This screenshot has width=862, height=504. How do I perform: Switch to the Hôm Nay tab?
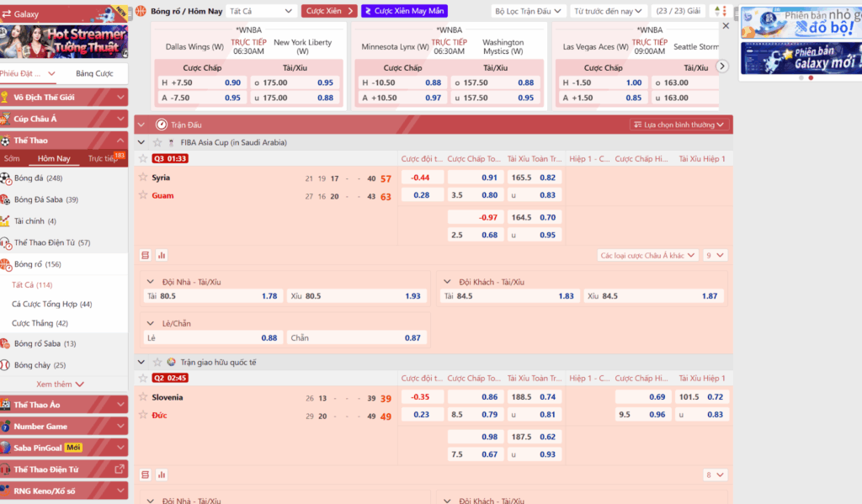(x=54, y=158)
